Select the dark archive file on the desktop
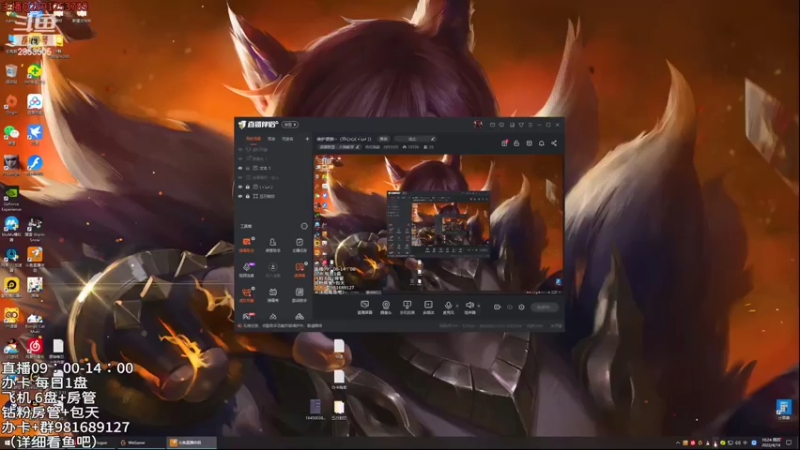This screenshot has height=450, width=800. tap(315, 410)
